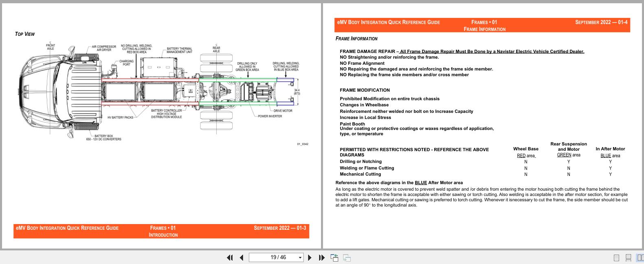
Task: Click 'HV BATTERY PACKS' diagram label
Action: [x=120, y=117]
